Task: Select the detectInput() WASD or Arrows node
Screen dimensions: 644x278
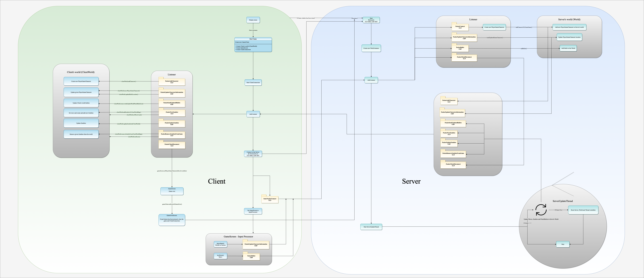Action: pos(221,244)
